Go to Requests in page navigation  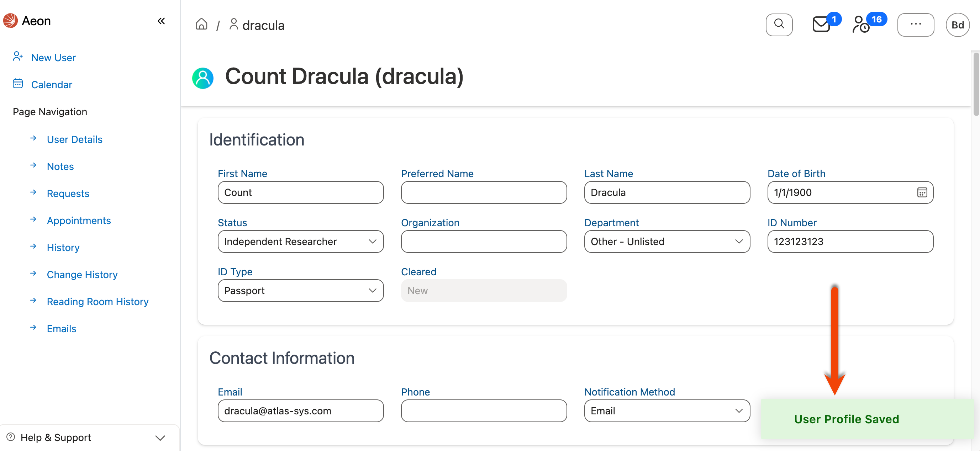68,193
